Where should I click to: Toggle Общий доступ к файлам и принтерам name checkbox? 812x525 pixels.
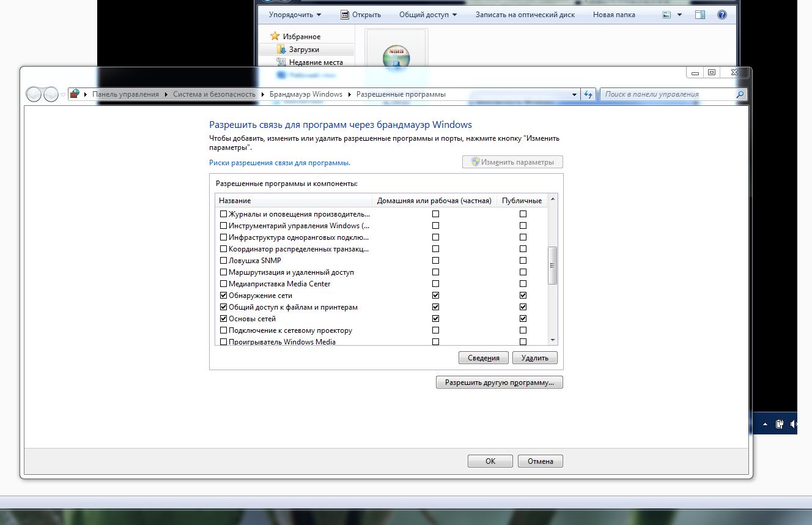click(x=223, y=307)
